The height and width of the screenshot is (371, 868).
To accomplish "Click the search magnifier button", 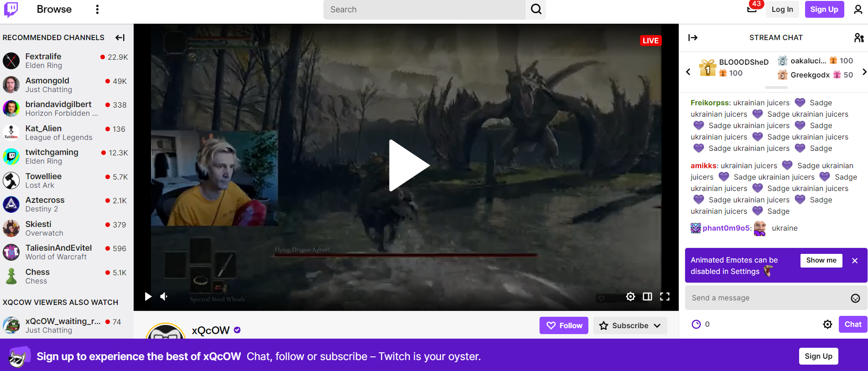I will [536, 10].
